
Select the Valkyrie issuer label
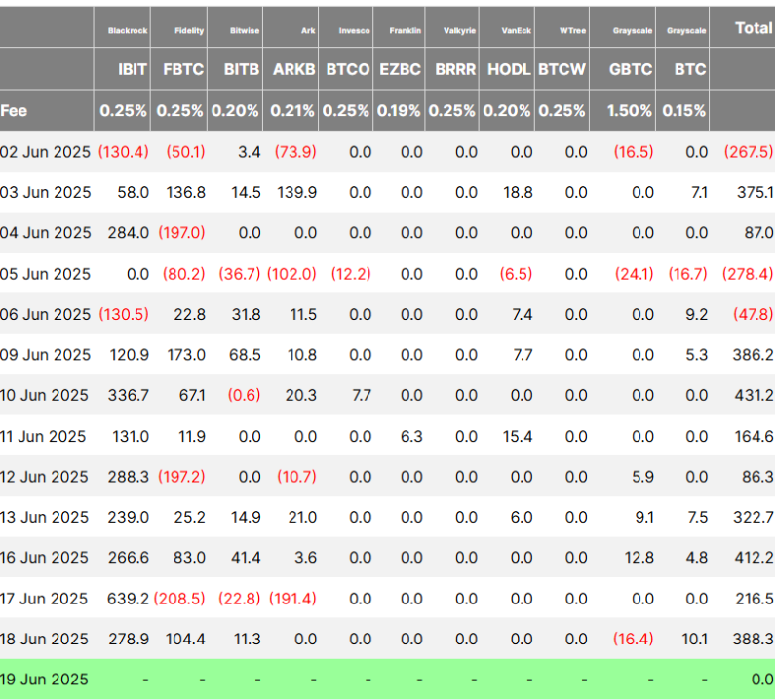[x=458, y=31]
